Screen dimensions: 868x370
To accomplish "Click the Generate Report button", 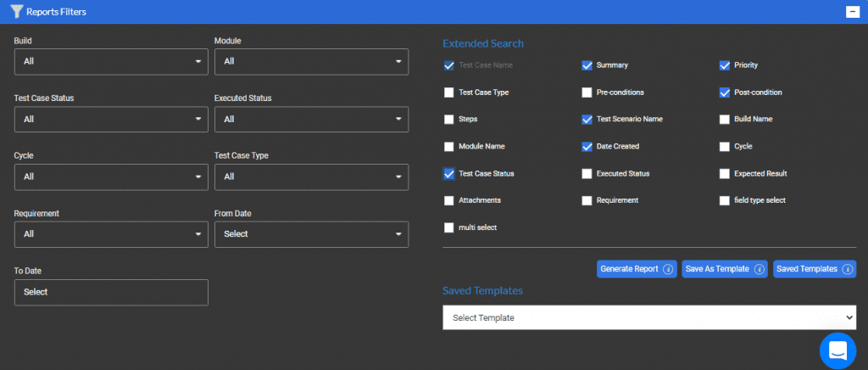I will (637, 269).
